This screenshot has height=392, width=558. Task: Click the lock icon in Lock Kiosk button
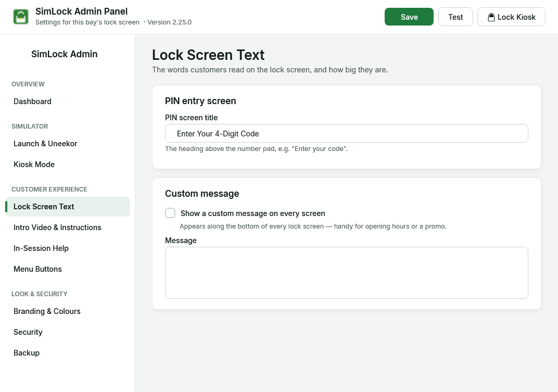click(491, 17)
